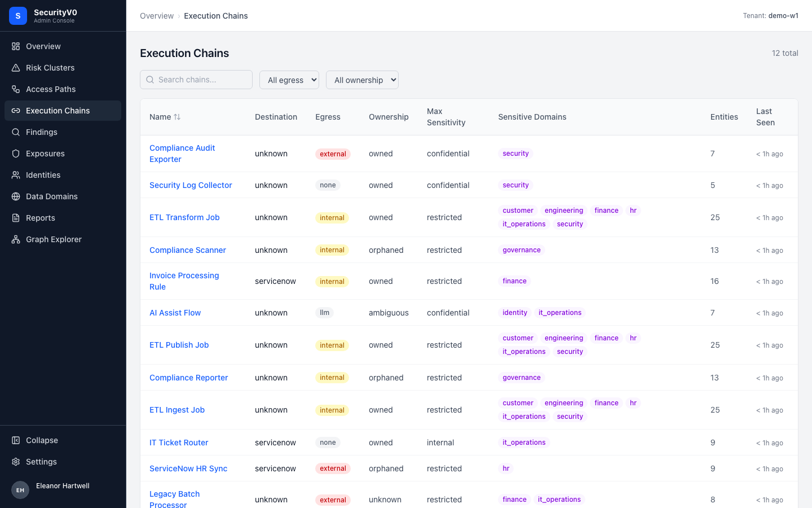Screen dimensions: 812x508
Task: Click the Data Domains globe icon
Action: click(16, 196)
